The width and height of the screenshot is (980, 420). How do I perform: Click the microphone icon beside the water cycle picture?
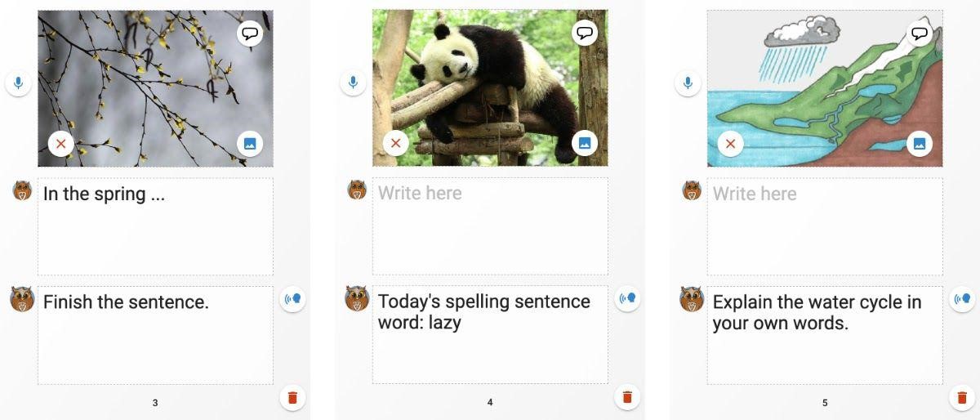coord(688,83)
